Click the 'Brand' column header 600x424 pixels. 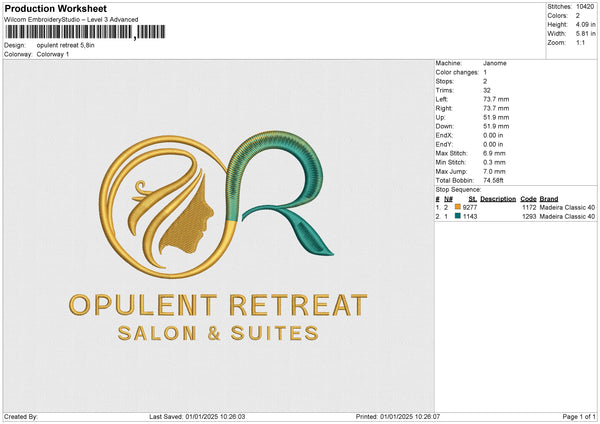[x=549, y=199]
